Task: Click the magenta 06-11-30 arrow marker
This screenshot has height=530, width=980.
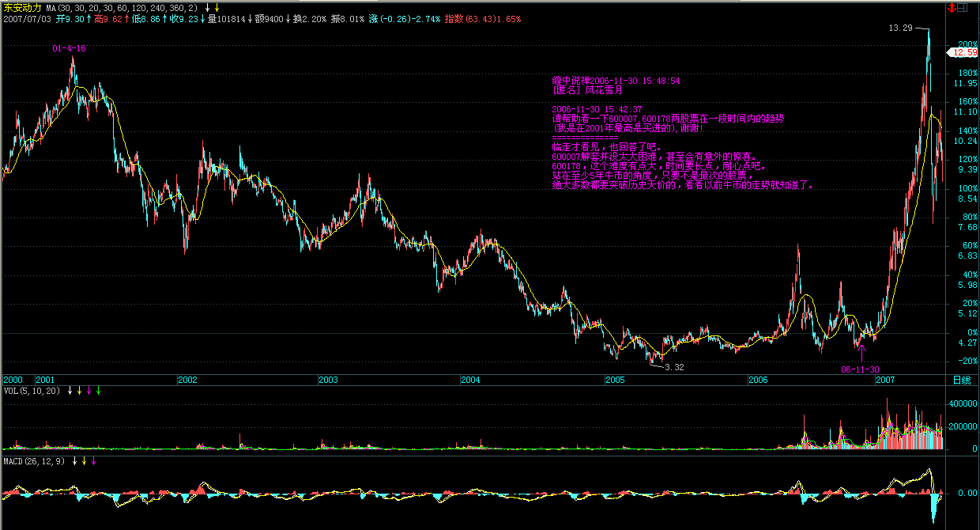Action: pos(862,351)
